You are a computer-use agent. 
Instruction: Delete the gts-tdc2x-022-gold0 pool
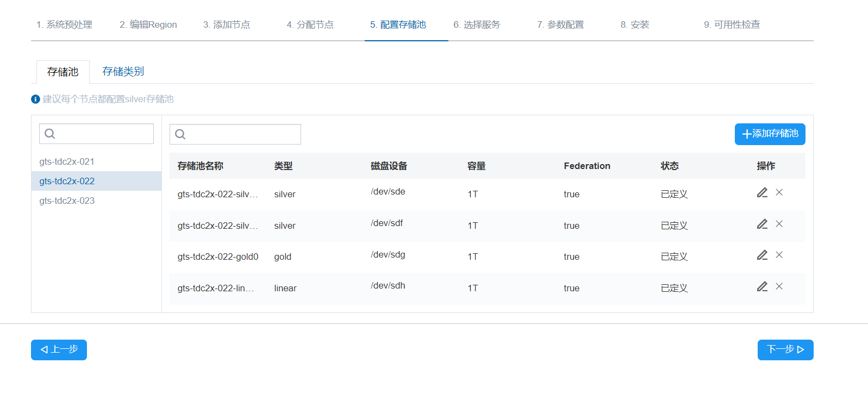click(779, 255)
